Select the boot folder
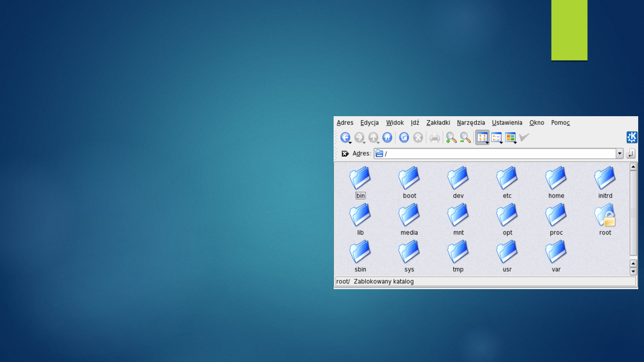This screenshot has height=362, width=644. 409,183
